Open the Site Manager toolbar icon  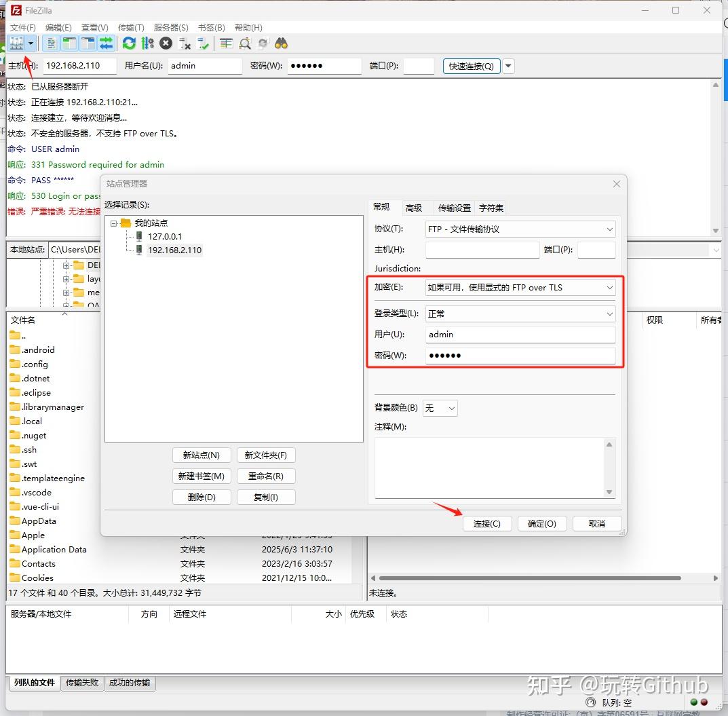(16, 43)
